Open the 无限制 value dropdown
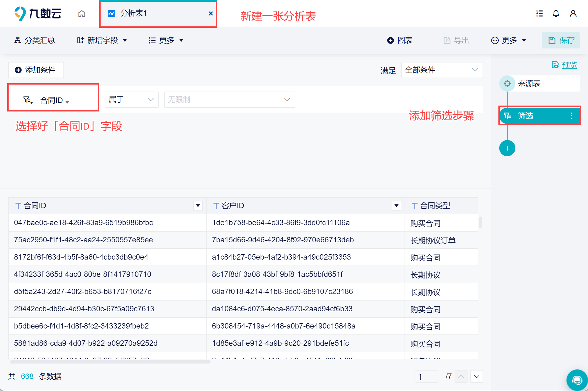Viewport: 588px width, 391px height. 229,100
